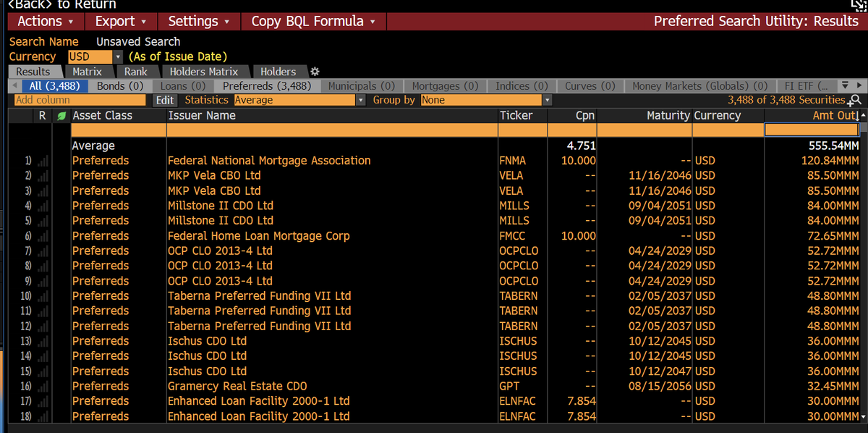Click the relevance bars icon in row 4
Image resolution: width=868 pixels, height=433 pixels.
pyautogui.click(x=41, y=206)
